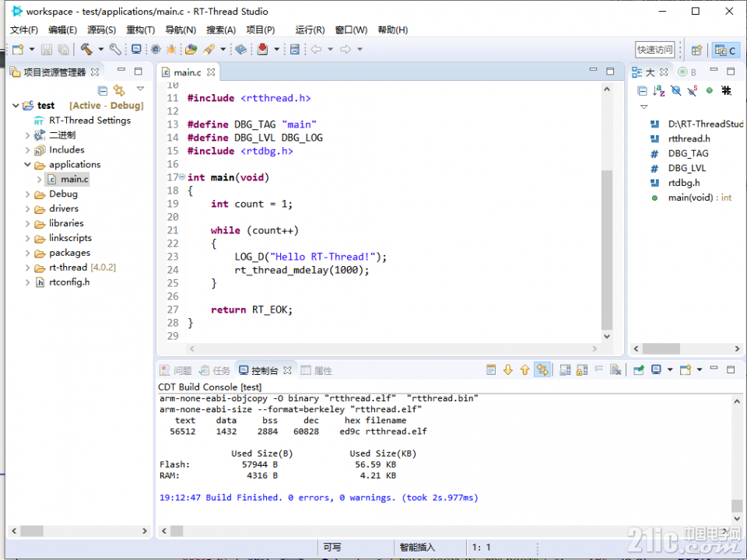Image resolution: width=747 pixels, height=560 pixels.
Task: Open the 文件(F) menu
Action: (24, 30)
